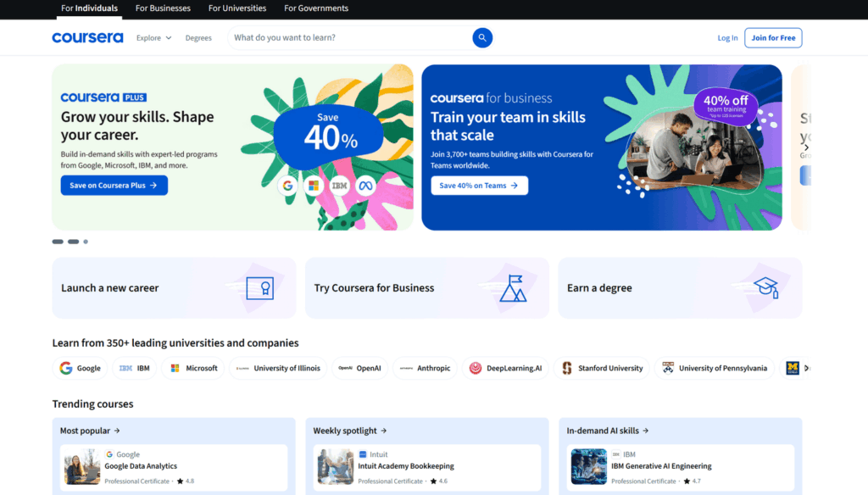Click the graduation cap icon on Earn a degree
The height and width of the screenshot is (495, 868).
[x=766, y=287]
